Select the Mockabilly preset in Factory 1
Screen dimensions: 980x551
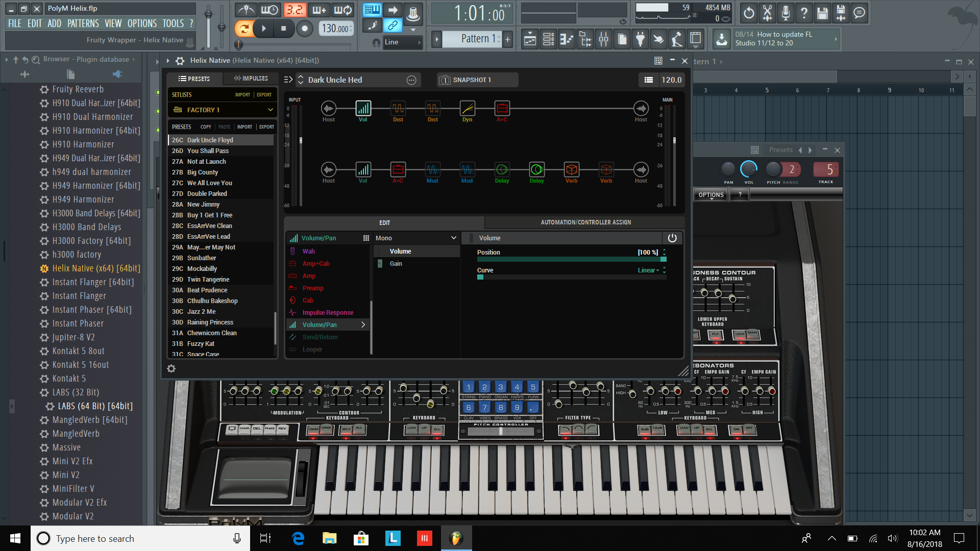203,268
